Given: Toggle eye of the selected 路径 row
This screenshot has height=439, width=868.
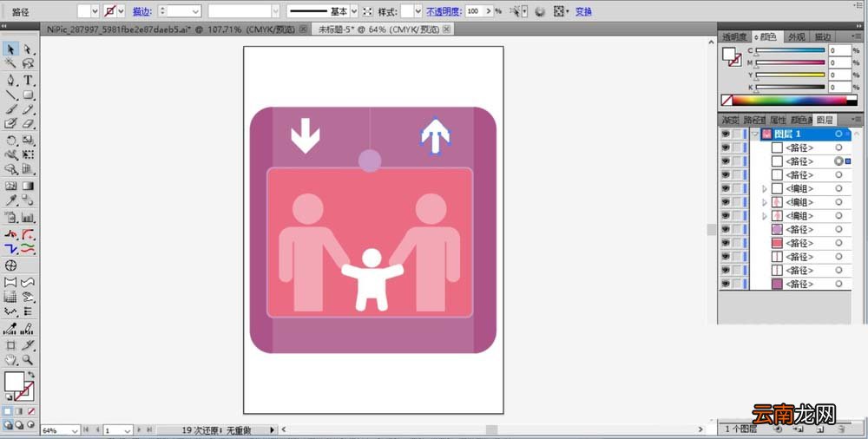Looking at the screenshot, I should (725, 161).
